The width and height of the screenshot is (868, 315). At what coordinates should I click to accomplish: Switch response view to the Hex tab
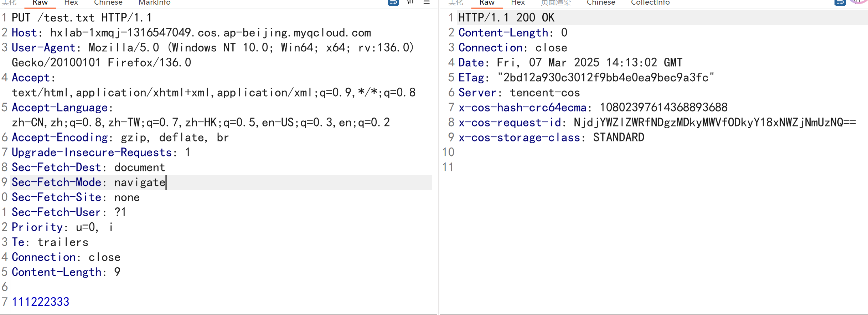click(x=518, y=2)
